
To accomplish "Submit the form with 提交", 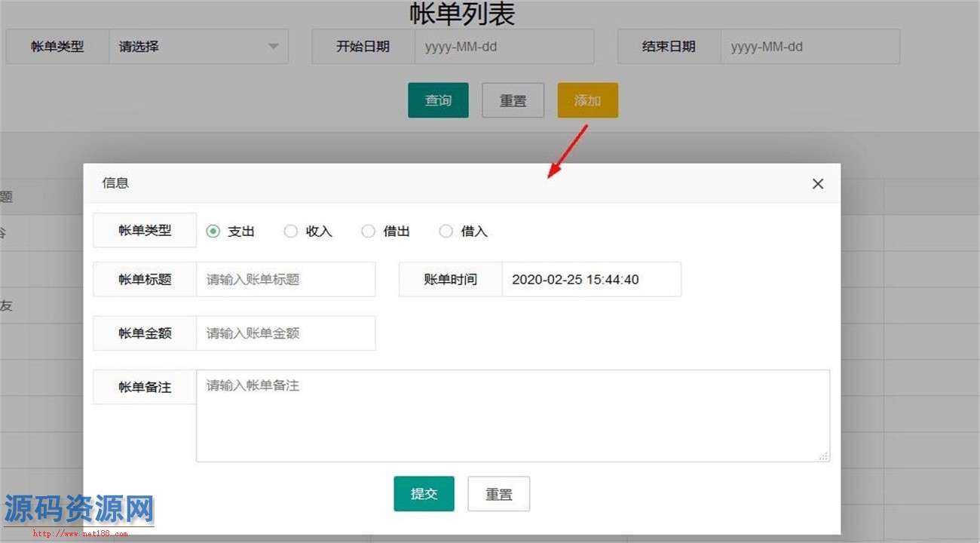I will (x=424, y=494).
